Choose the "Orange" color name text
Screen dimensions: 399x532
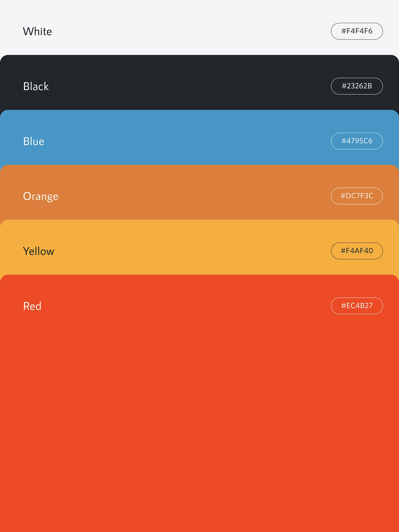(x=40, y=196)
